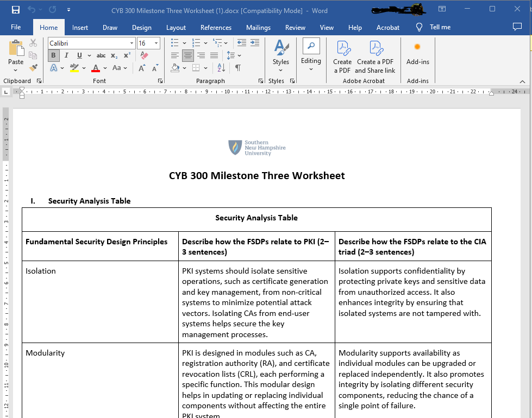Click Create a PDF and Share link
The height and width of the screenshot is (418, 532).
375,57
